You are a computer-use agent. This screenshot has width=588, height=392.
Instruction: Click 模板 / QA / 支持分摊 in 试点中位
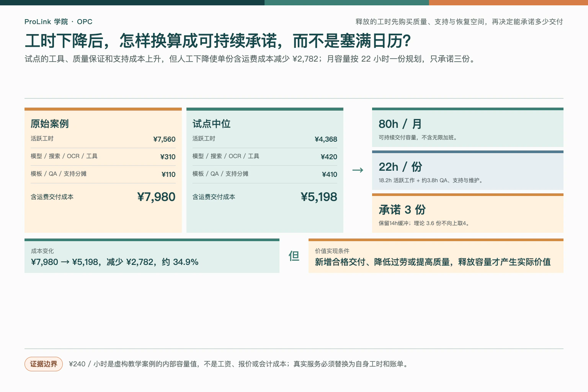220,174
